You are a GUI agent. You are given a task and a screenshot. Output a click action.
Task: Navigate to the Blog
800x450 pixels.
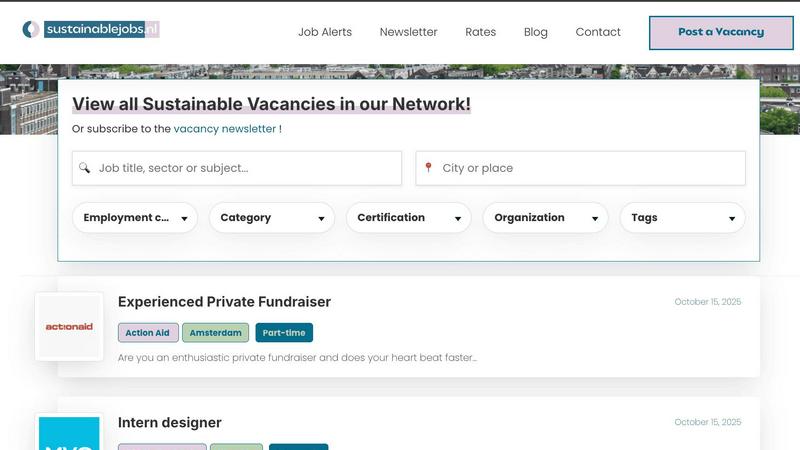(x=536, y=32)
